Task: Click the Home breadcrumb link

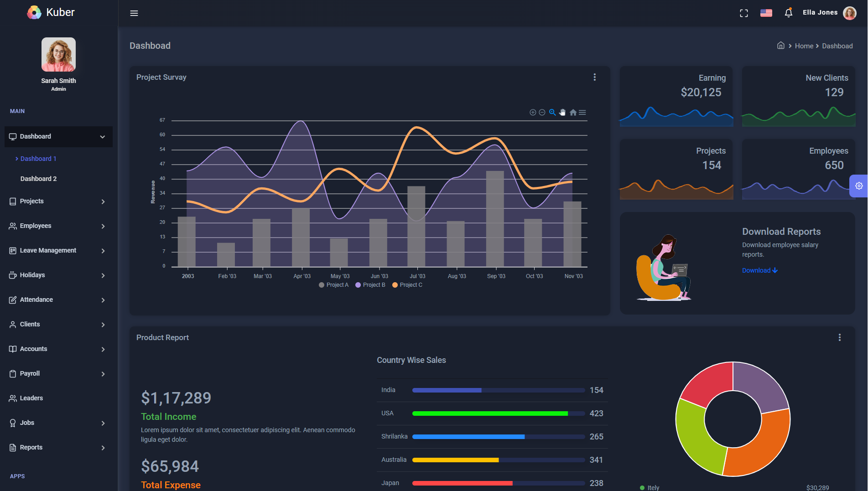Action: [804, 46]
